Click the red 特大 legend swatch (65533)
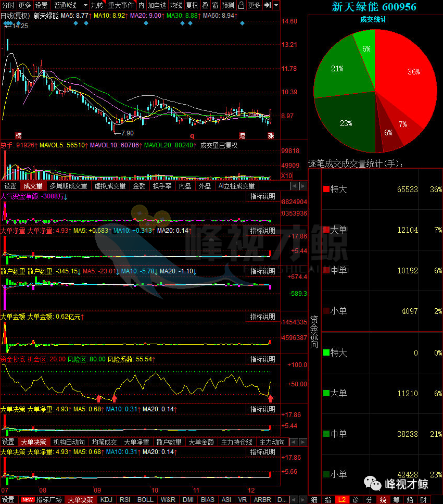 coord(326,189)
